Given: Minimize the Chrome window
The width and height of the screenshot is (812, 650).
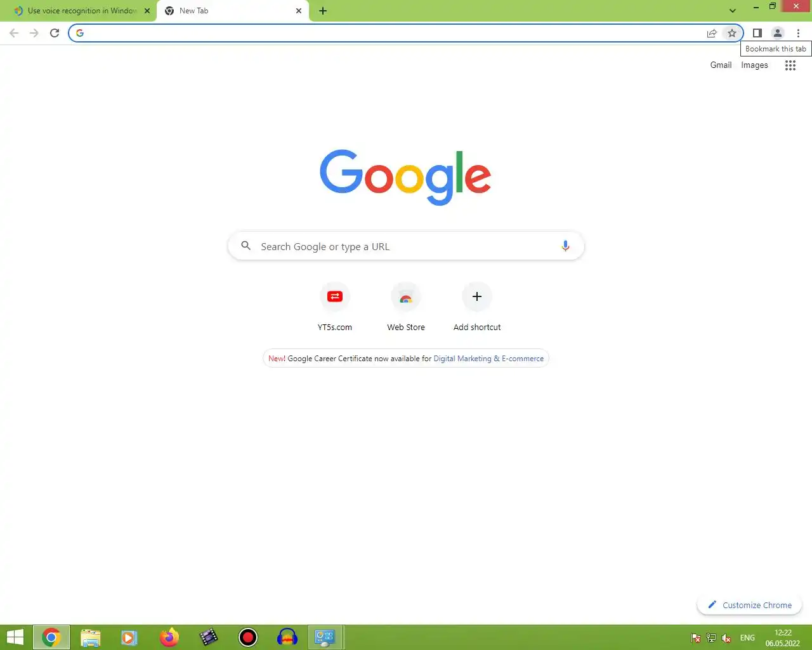Looking at the screenshot, I should tap(756, 6).
